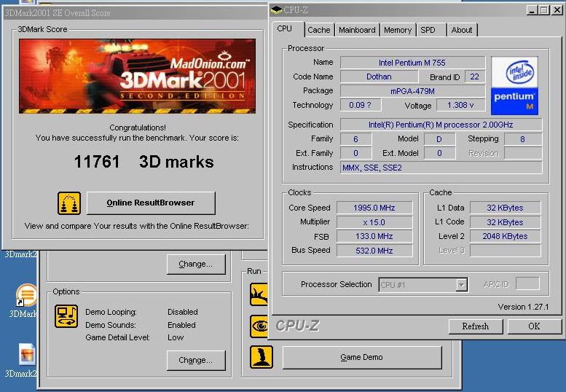The width and height of the screenshot is (566, 392).
Task: Click the Multiplier value x 15.0
Action: [374, 222]
